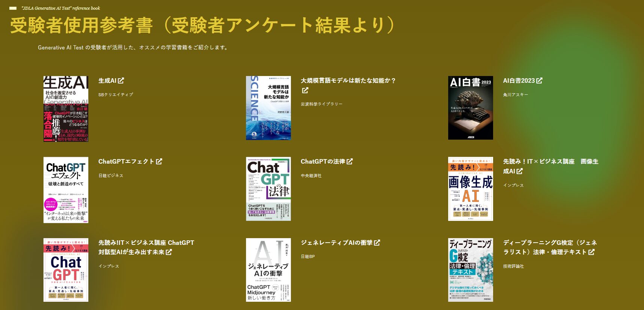Open the ChatGPTの法律 title link
Screen dimensions: 644x310
click(323, 161)
